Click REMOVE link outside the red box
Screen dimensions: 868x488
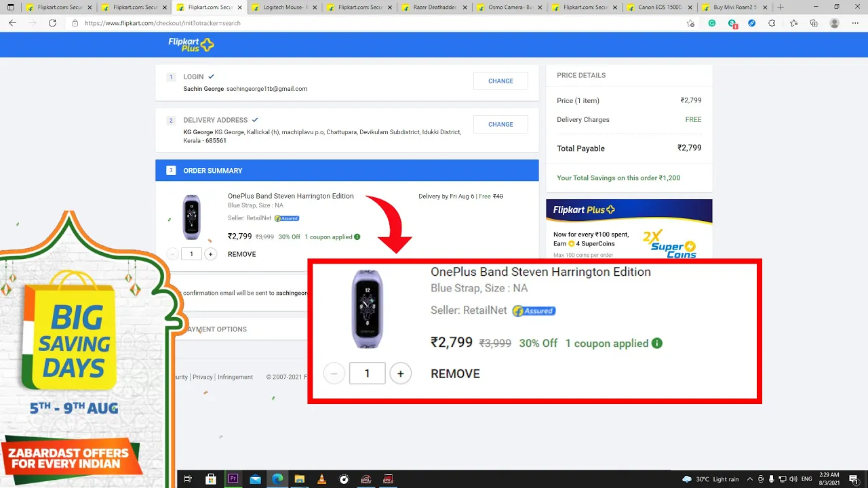tap(242, 254)
